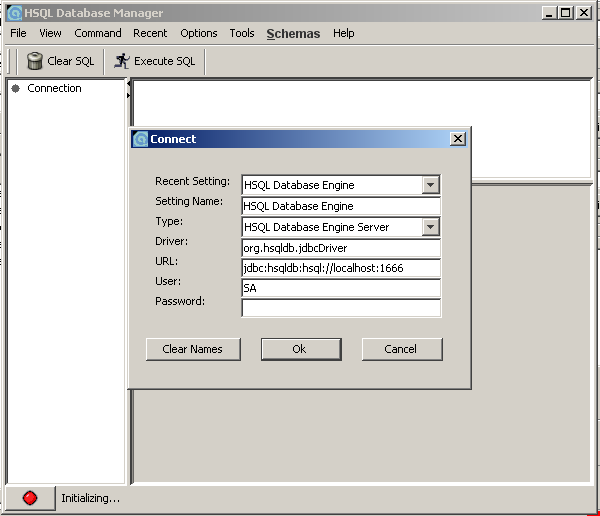The image size is (600, 516).
Task: Open the View menu
Action: click(50, 33)
